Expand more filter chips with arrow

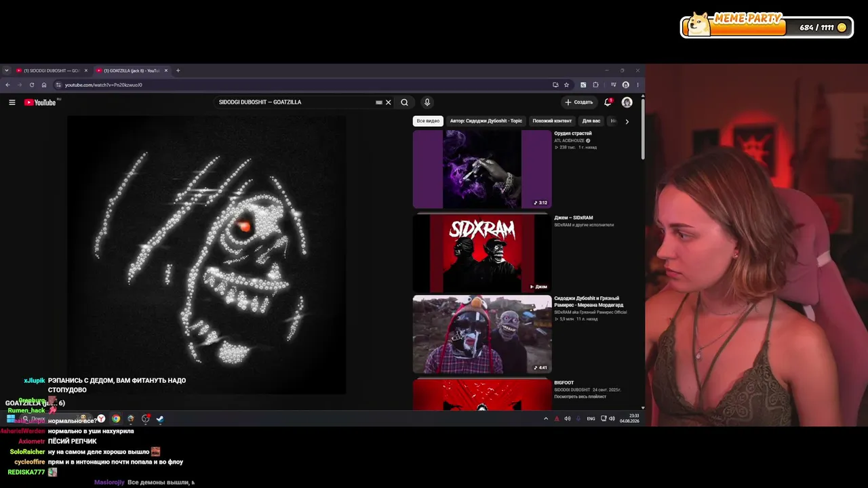click(x=627, y=121)
